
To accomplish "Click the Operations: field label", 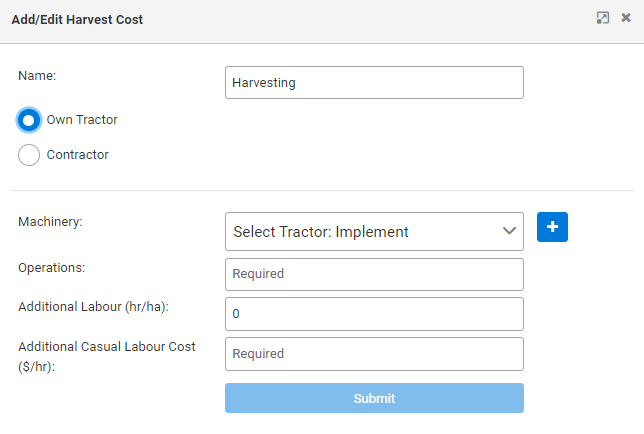I will pyautogui.click(x=51, y=267).
